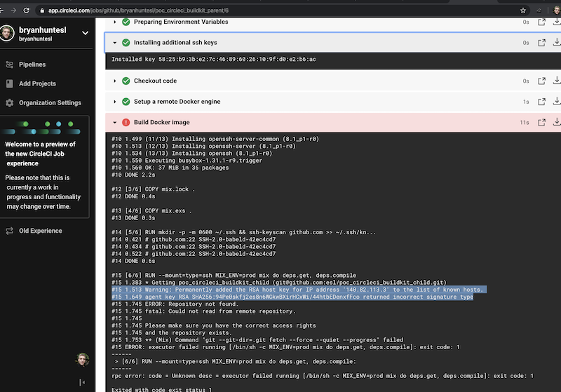Click the 'agent key RSA SHA256' log line
The height and width of the screenshot is (392, 561).
[x=292, y=297]
